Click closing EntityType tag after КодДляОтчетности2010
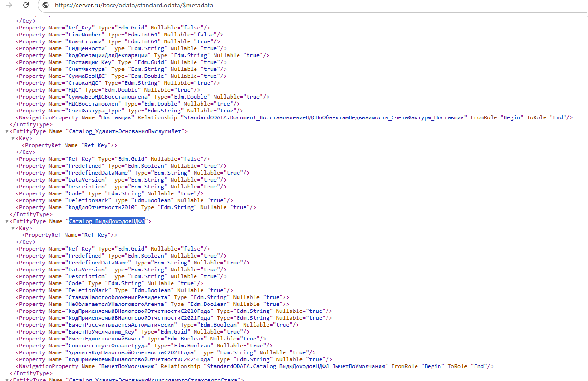 (x=31, y=214)
